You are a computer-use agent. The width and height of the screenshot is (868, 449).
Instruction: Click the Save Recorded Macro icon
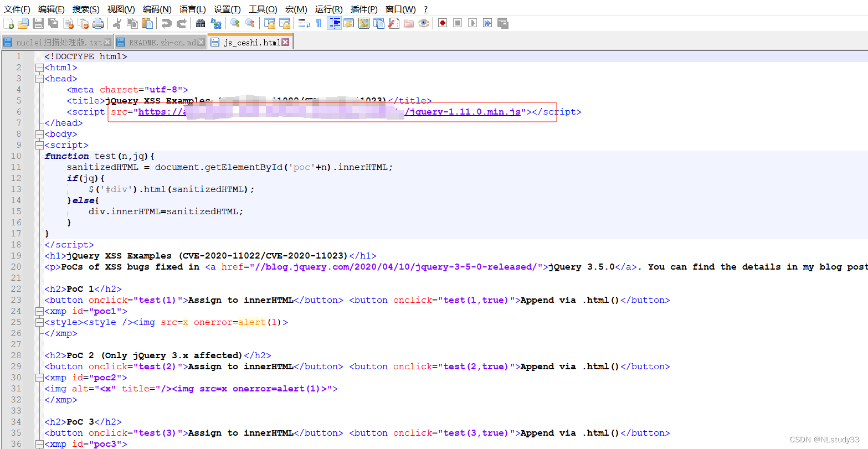point(503,23)
